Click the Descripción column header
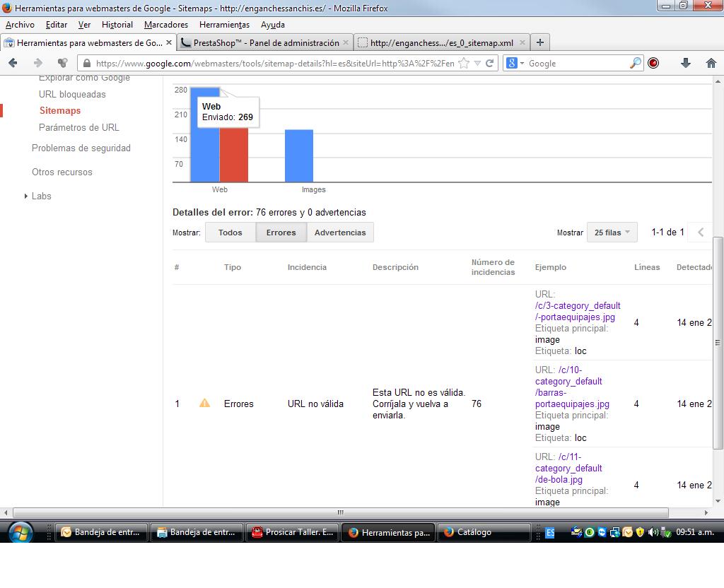Viewport: 724px width, 588px height. pos(395,267)
